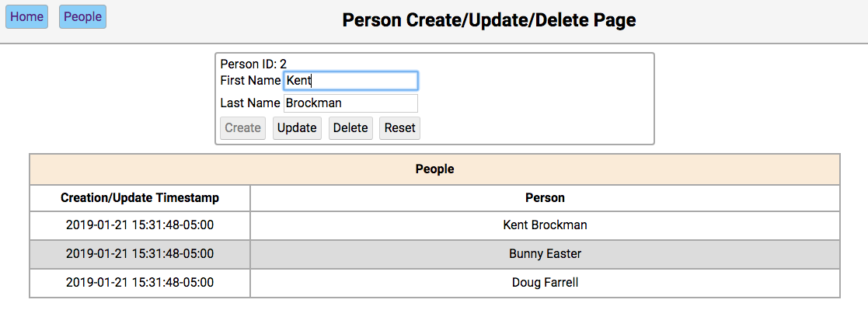Select the Bunny Easter table row

434,254
